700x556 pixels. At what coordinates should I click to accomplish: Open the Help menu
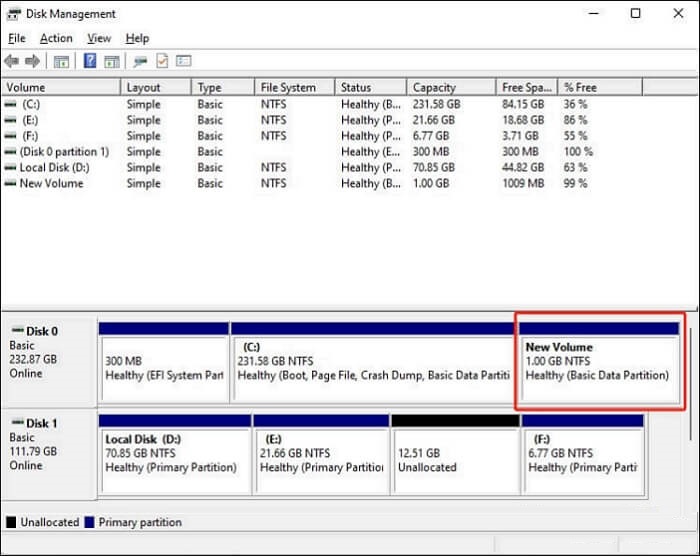click(x=137, y=38)
